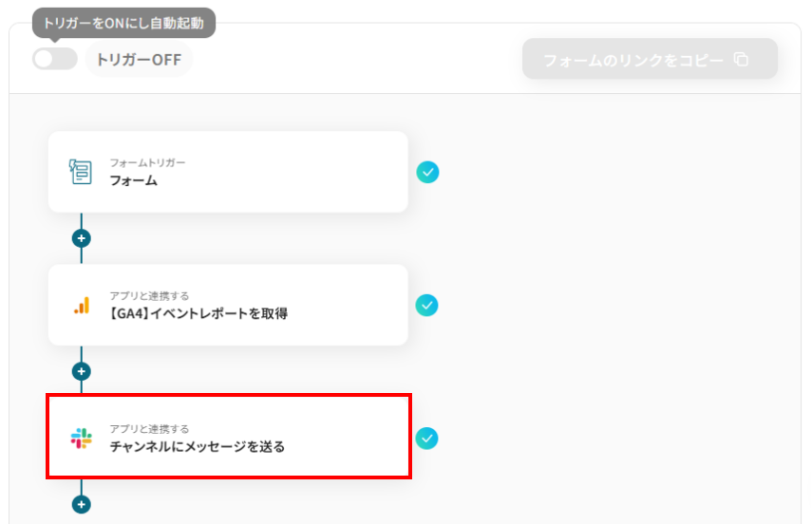The width and height of the screenshot is (812, 524).
Task: Open チャンネルにメッセージを送る step
Action: point(197,446)
